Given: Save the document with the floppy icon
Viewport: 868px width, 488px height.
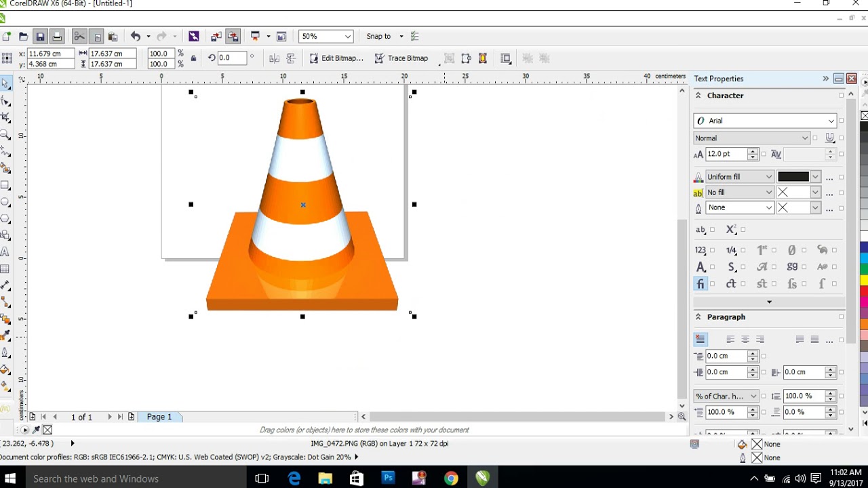Looking at the screenshot, I should [x=40, y=37].
